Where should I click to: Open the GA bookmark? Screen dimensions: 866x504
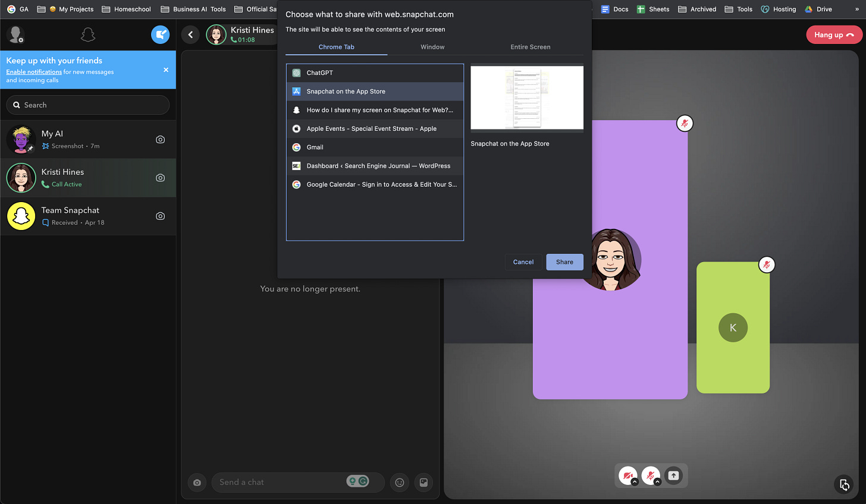tap(18, 9)
